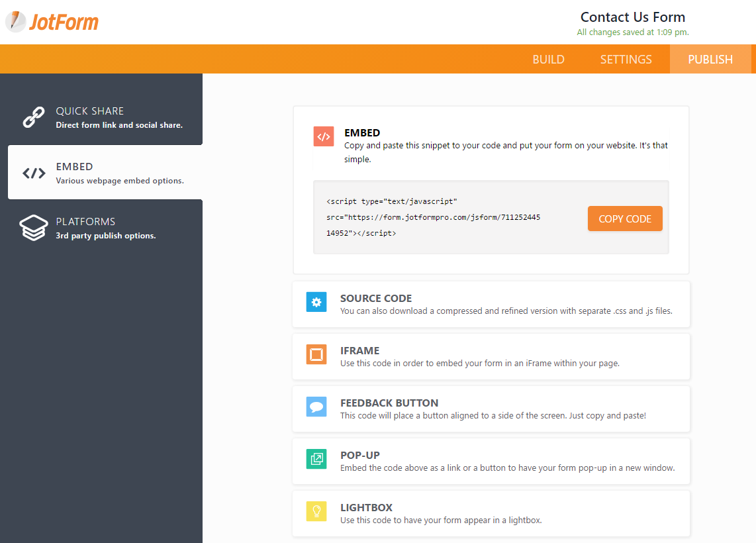This screenshot has width=756, height=543.
Task: Click the Embed code brackets sidebar icon
Action: [x=34, y=173]
